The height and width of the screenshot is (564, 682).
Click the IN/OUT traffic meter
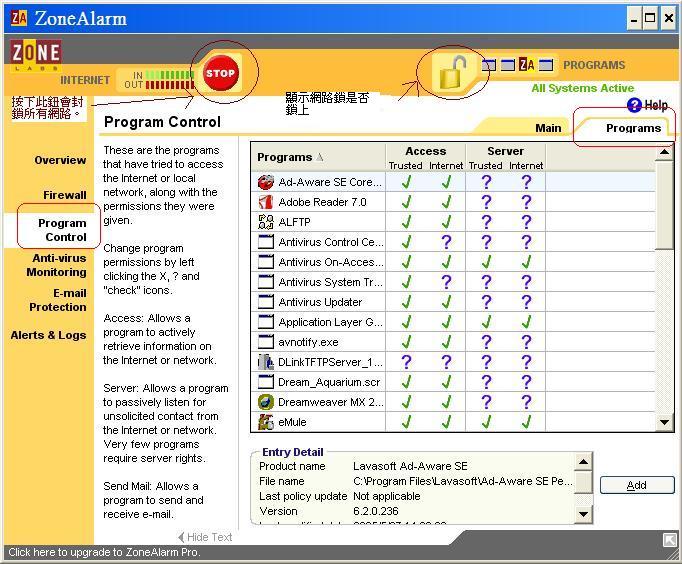pos(159,80)
